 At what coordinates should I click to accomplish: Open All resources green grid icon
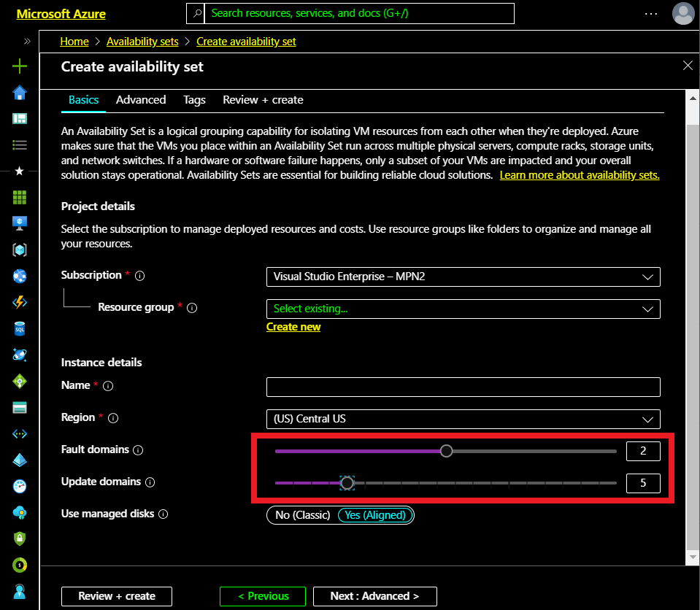[x=20, y=197]
